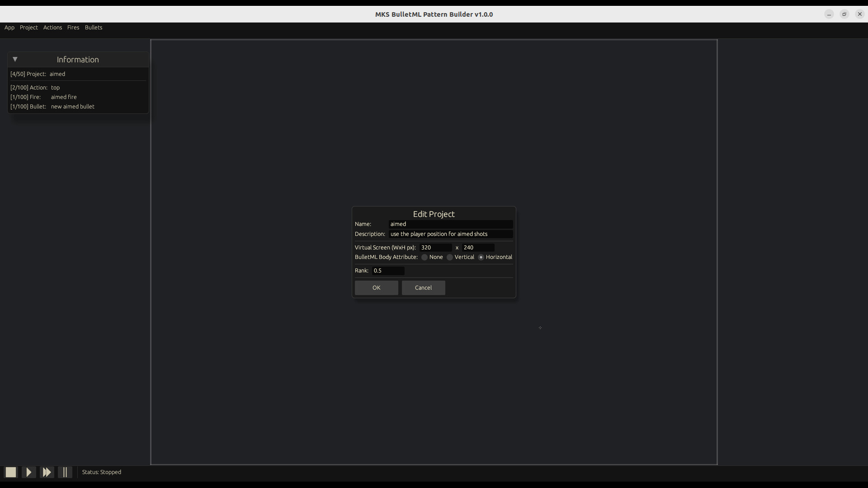Click the Fast Forward playback icon
Viewport: 868px width, 488px height.
tap(47, 472)
